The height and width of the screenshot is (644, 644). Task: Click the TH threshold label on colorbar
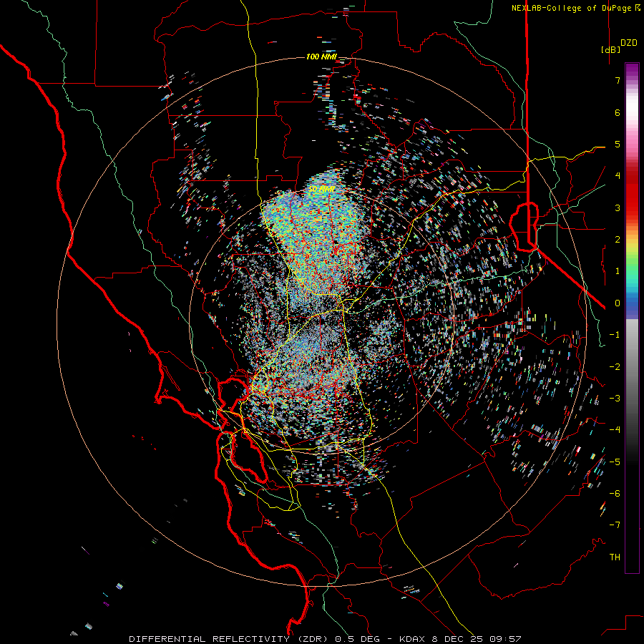(615, 557)
